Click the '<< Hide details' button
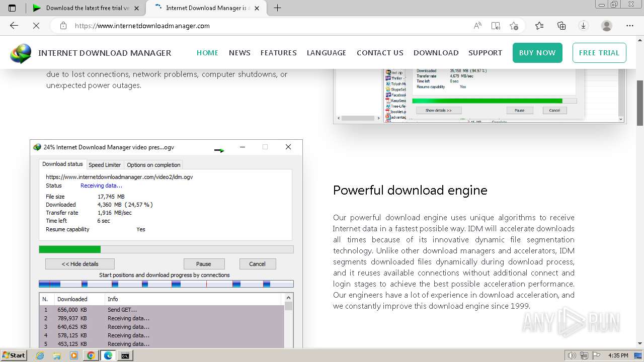The width and height of the screenshot is (644, 362). tap(80, 264)
